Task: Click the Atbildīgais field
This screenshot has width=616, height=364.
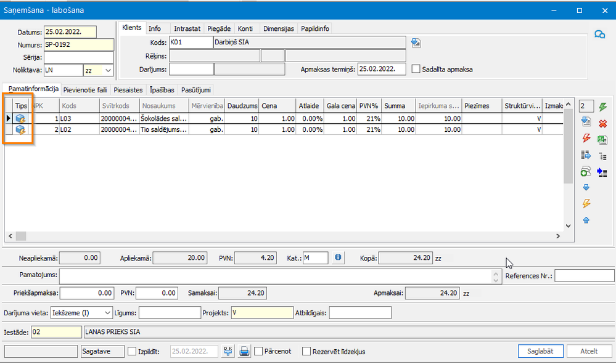Action: [360, 313]
